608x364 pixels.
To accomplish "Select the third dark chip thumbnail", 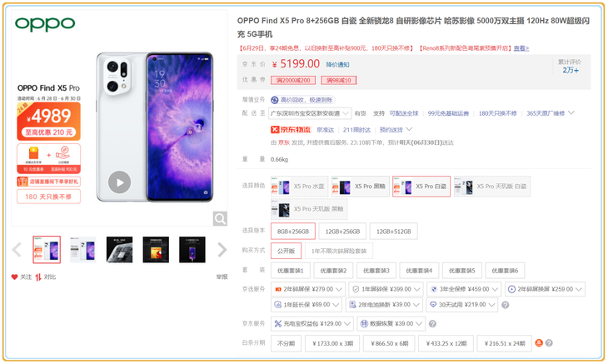I will pos(119,250).
